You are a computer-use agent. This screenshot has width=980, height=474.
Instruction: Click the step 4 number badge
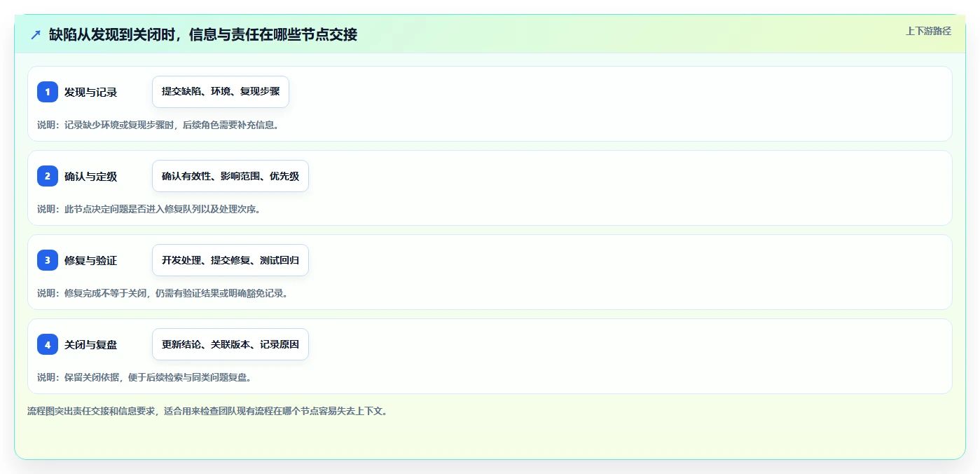pos(48,344)
